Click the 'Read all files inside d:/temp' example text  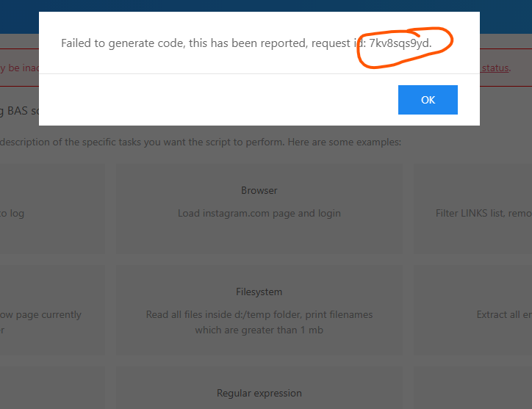pyautogui.click(x=259, y=314)
